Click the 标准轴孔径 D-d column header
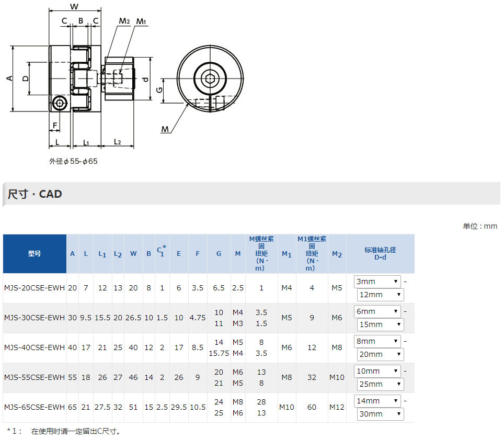The width and height of the screenshot is (504, 438). pyautogui.click(x=380, y=254)
